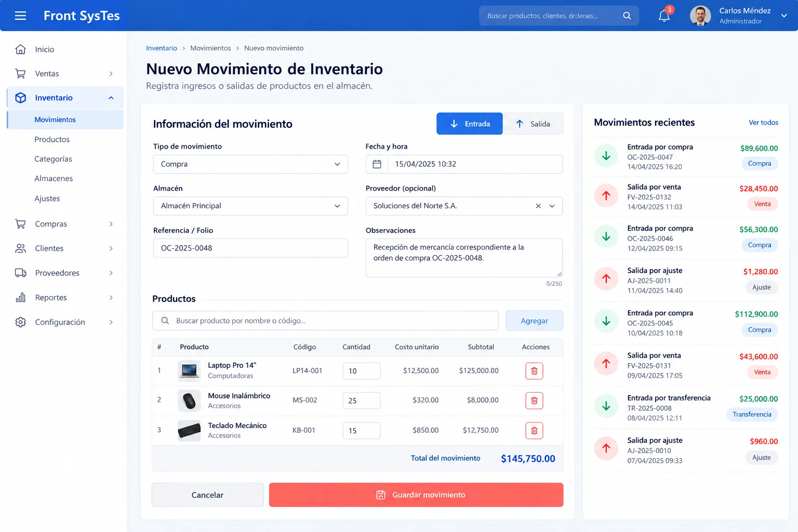The width and height of the screenshot is (798, 532).
Task: Open Ajustes submenu item
Action: tap(47, 198)
